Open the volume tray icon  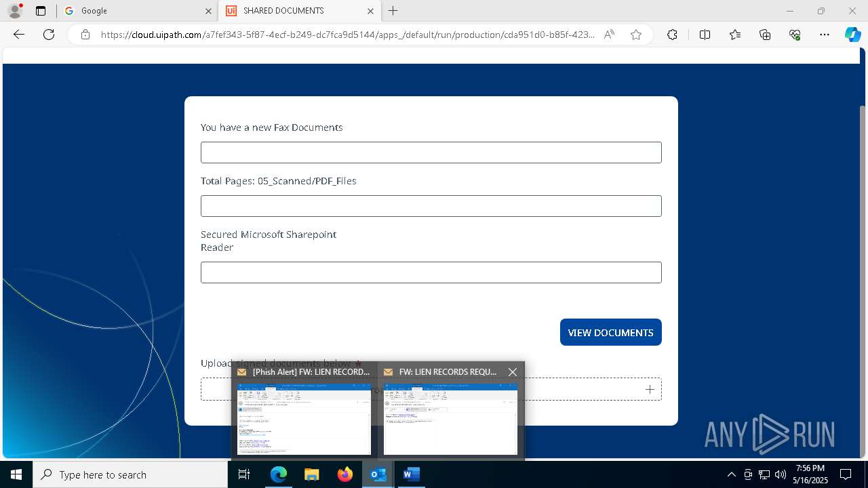click(x=781, y=474)
